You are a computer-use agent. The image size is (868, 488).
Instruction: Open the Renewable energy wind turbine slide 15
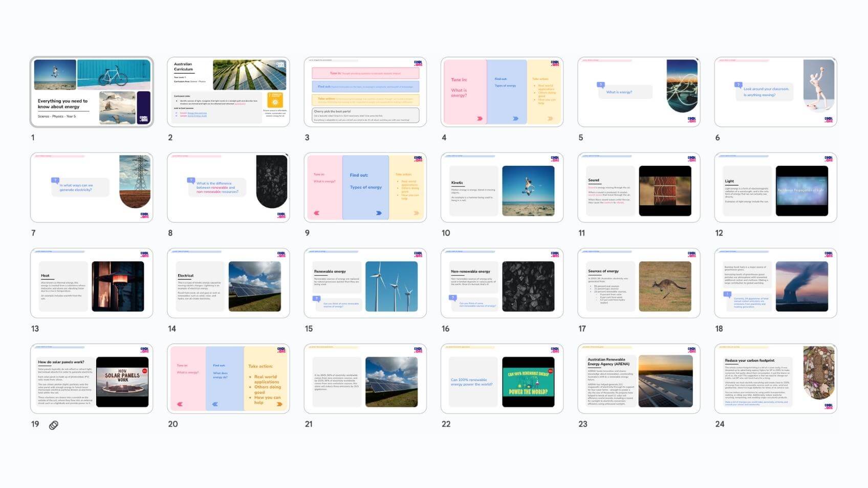(x=365, y=283)
